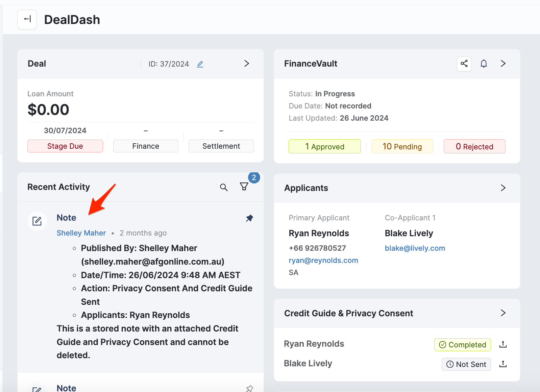Upload consent document for Ryan Reynolds
Screen dimensions: 540x392
(x=503, y=344)
